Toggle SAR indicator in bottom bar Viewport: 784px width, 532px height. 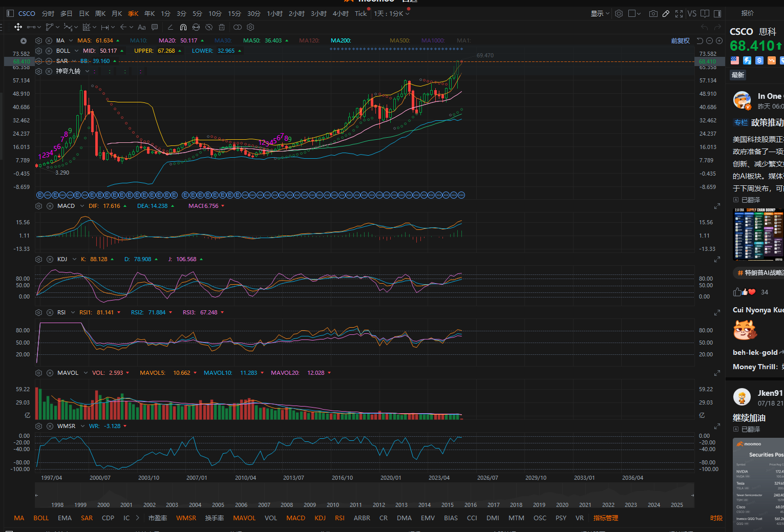point(87,518)
